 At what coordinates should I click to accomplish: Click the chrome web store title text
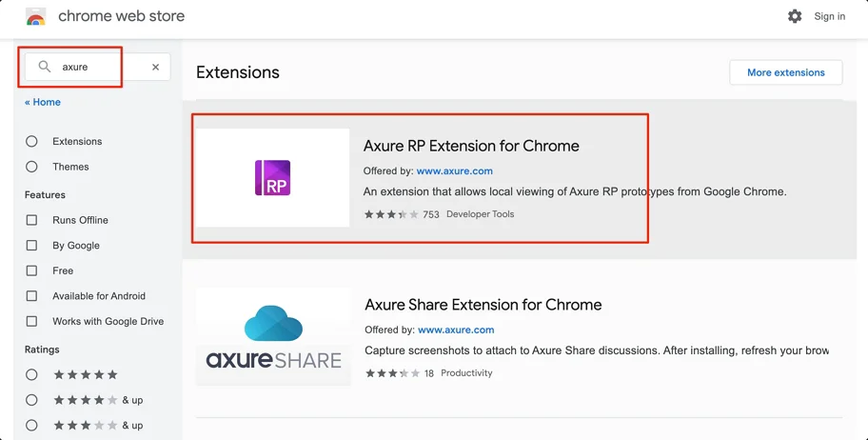click(121, 16)
